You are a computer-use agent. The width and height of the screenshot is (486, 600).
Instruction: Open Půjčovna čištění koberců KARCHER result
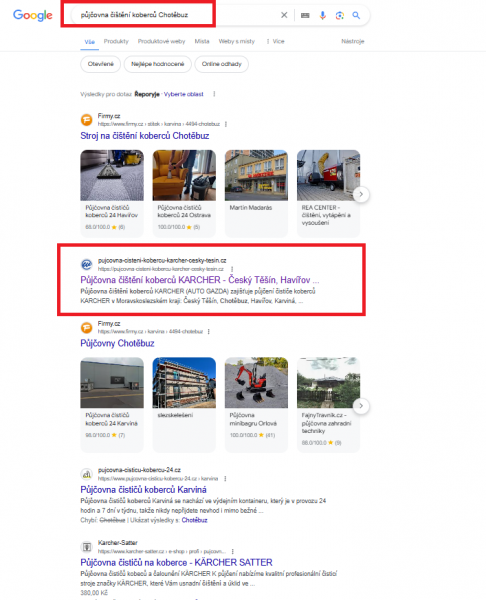[x=199, y=280]
